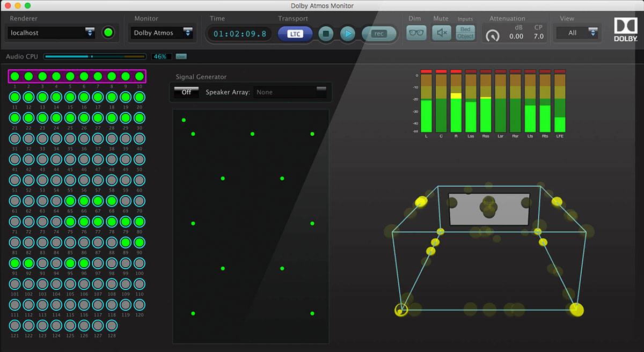Screen dimensions: 644x352
Task: Mute monitoring with the crossed speaker icon
Action: pos(441,33)
